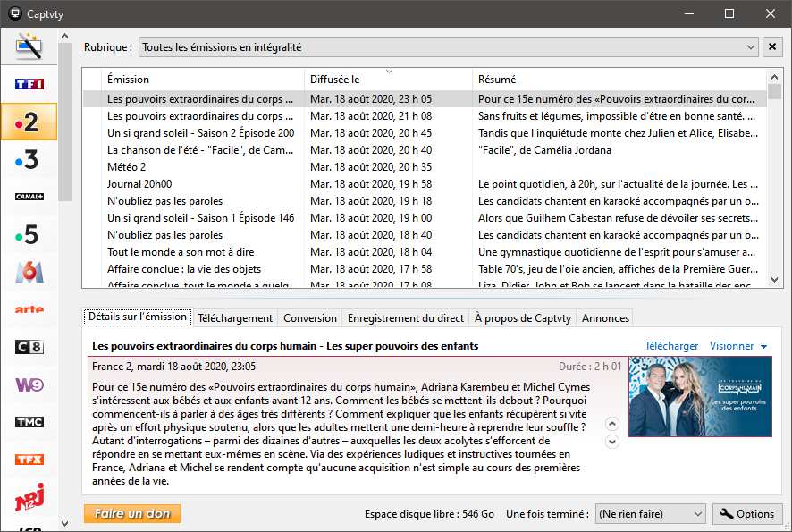
Task: Select the Canal+ channel logo
Action: [x=29, y=197]
